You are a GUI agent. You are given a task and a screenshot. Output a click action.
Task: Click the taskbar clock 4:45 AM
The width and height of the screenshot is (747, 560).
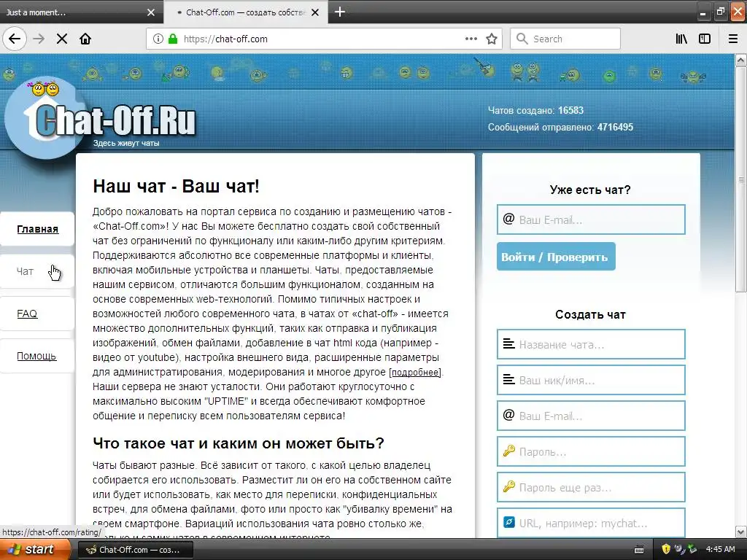click(x=720, y=549)
